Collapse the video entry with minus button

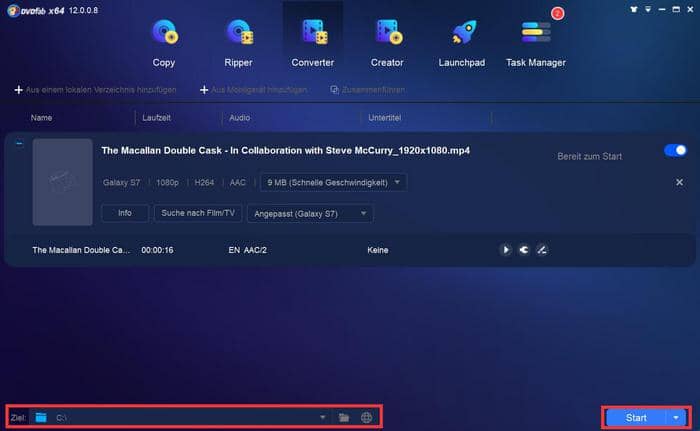19,144
